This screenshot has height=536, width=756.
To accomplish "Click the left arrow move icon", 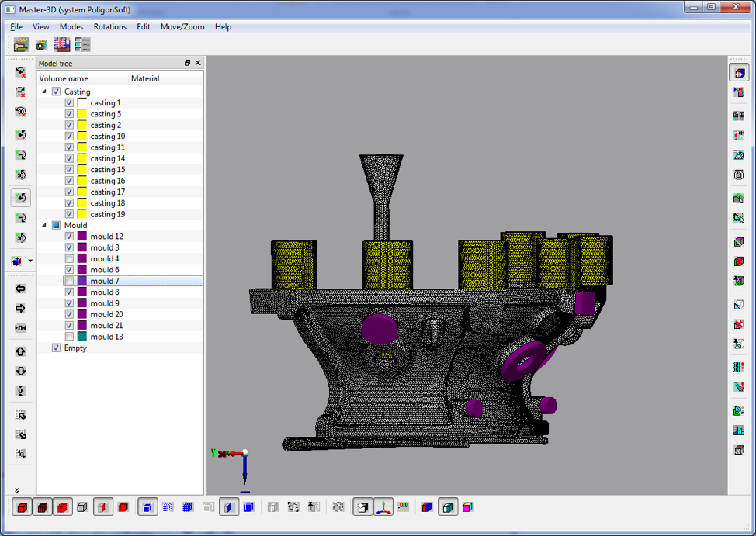I will click(x=21, y=289).
